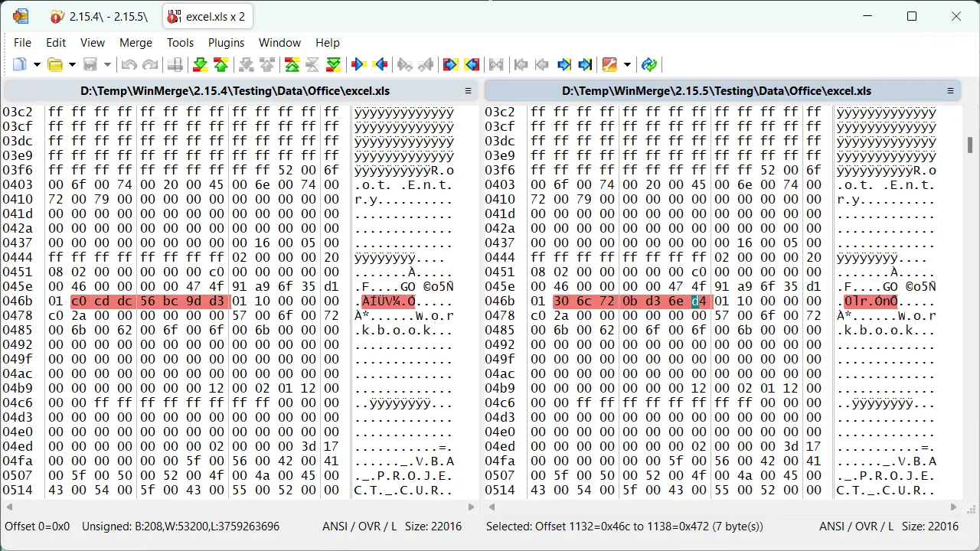Open the New document dropdown arrow
This screenshot has width=980, height=551.
coord(36,65)
